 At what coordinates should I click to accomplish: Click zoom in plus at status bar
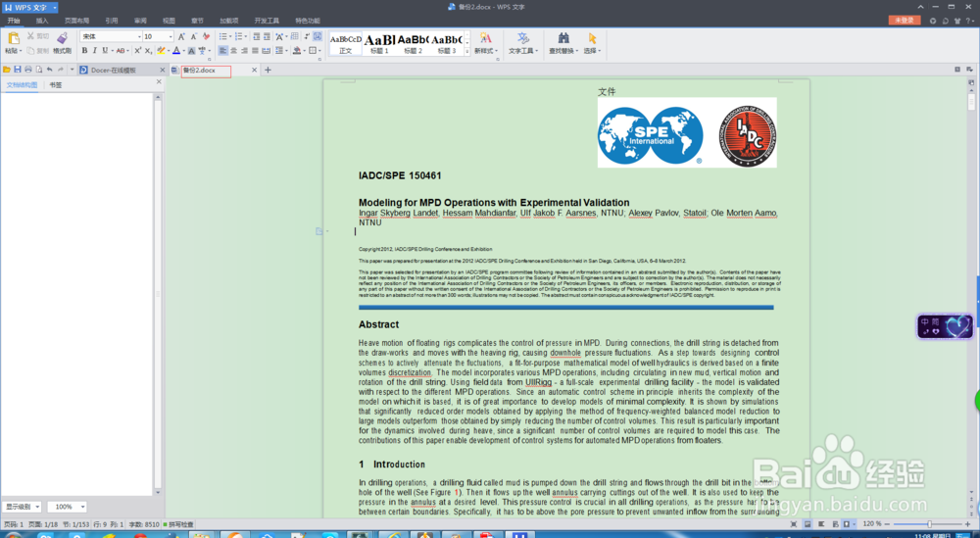[967, 524]
